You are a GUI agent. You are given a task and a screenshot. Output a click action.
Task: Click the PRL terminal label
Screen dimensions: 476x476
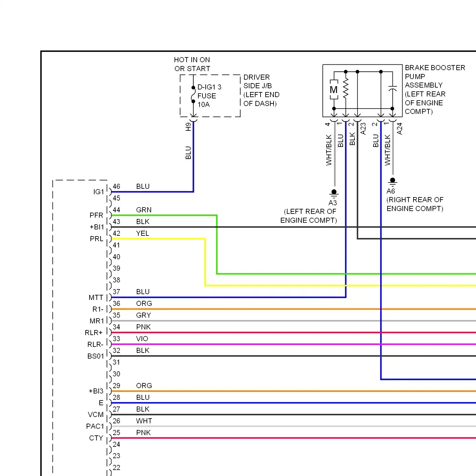(x=96, y=239)
